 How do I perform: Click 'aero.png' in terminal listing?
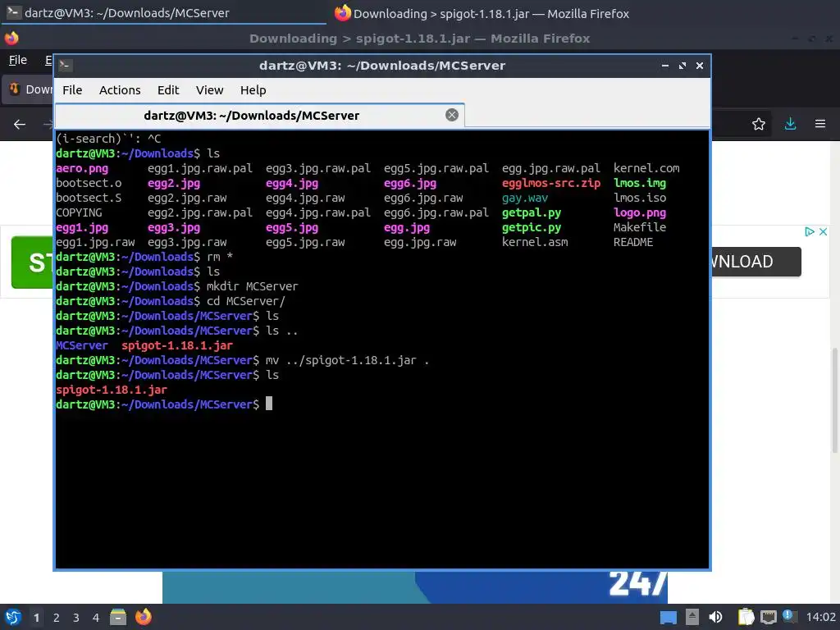pyautogui.click(x=82, y=168)
